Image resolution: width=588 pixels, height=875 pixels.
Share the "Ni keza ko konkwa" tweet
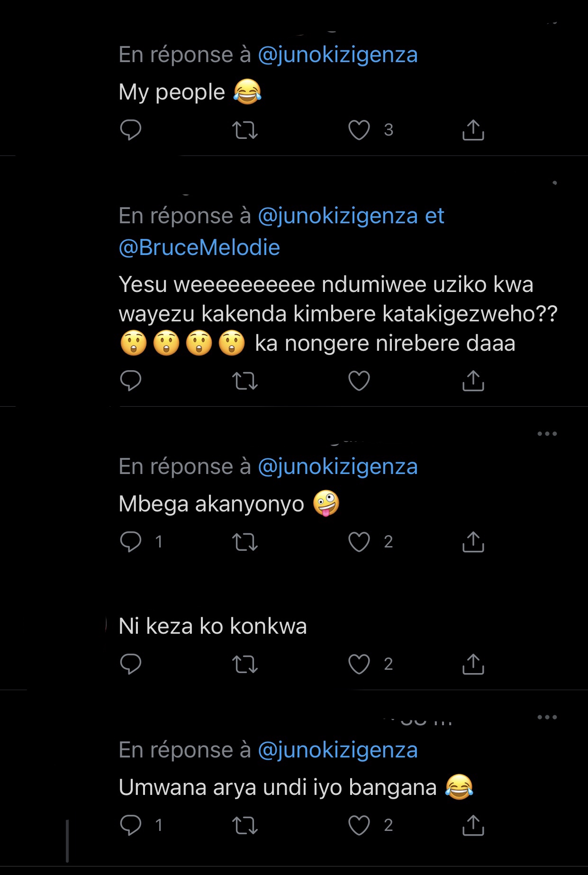(473, 664)
